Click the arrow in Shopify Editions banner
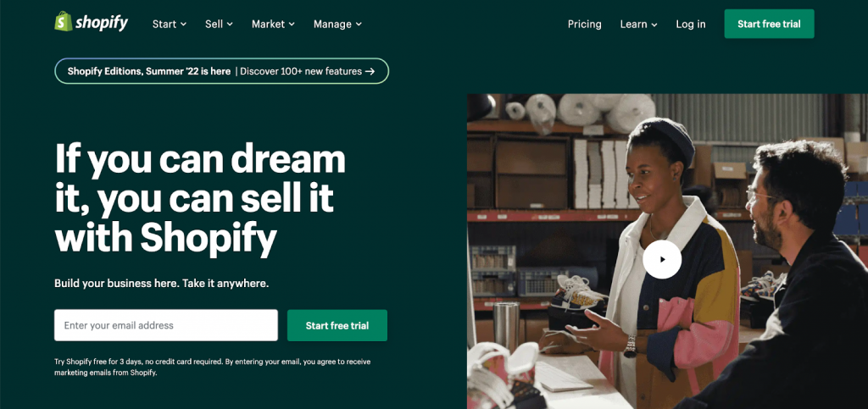 click(370, 71)
